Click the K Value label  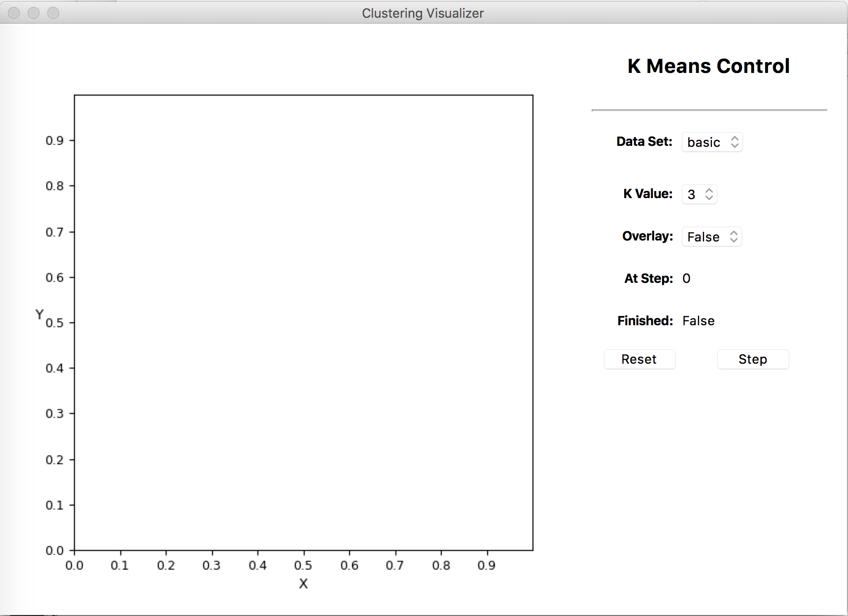tap(647, 194)
